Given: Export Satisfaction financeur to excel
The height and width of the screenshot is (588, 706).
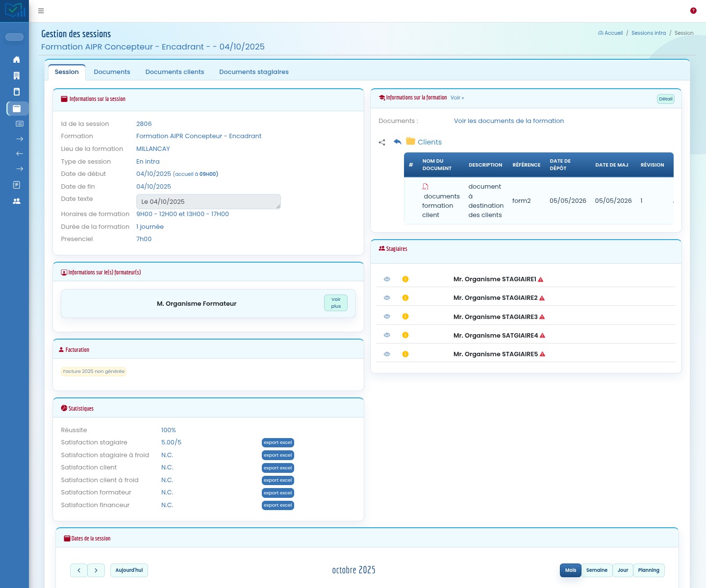Looking at the screenshot, I should coord(278,505).
